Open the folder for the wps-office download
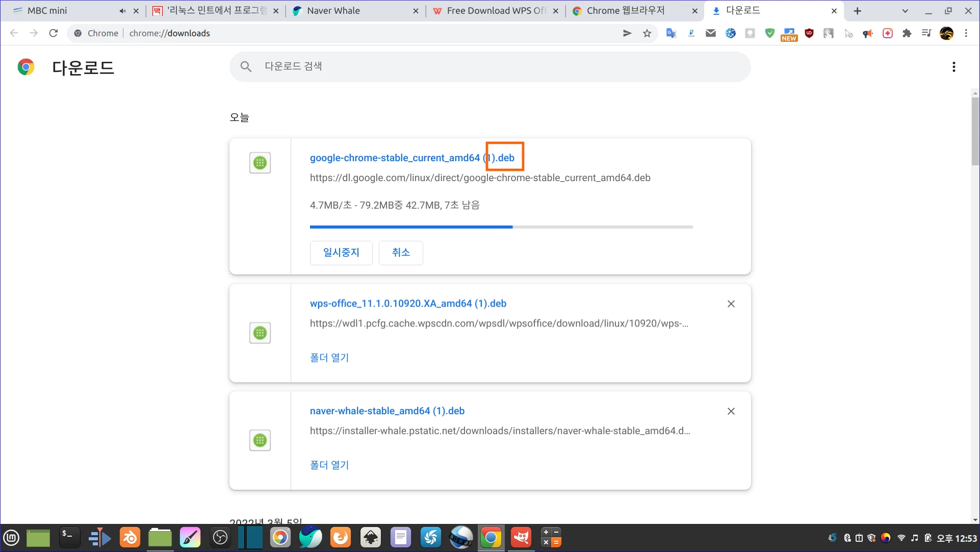The image size is (980, 552). [x=329, y=358]
